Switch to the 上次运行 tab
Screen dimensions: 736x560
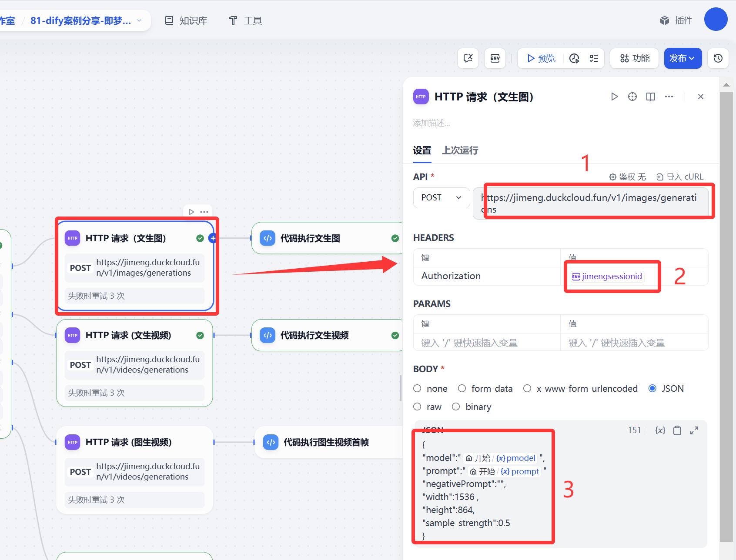(x=460, y=150)
